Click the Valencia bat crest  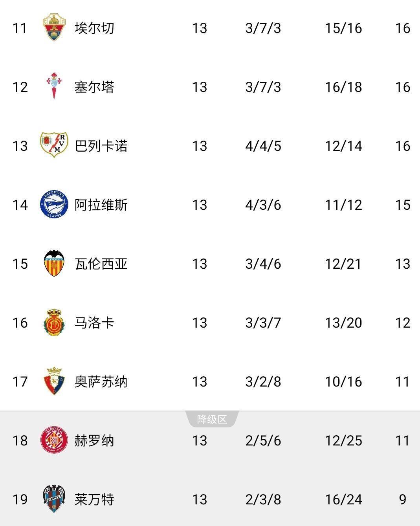(54, 263)
